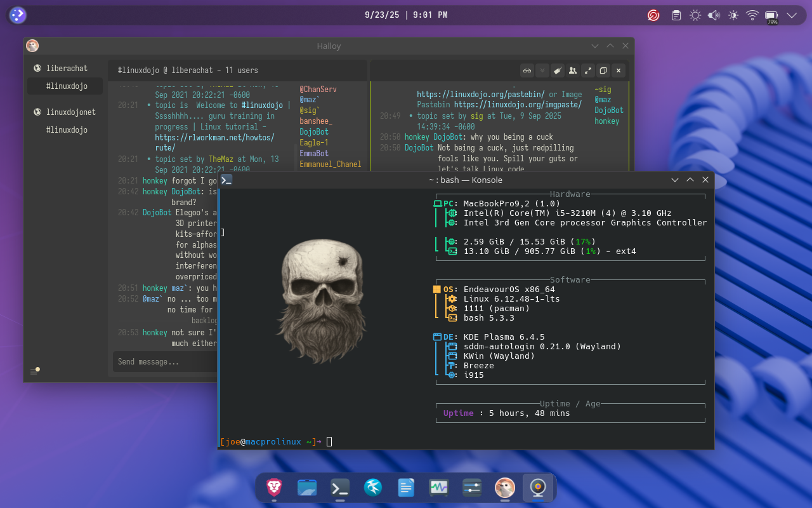Open the volume control in the system tray

click(x=714, y=15)
